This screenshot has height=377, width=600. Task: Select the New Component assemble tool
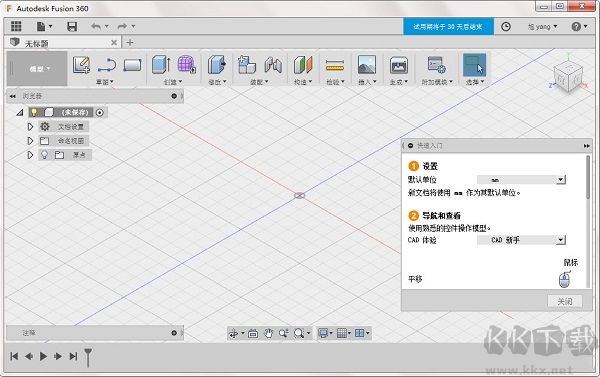(247, 64)
